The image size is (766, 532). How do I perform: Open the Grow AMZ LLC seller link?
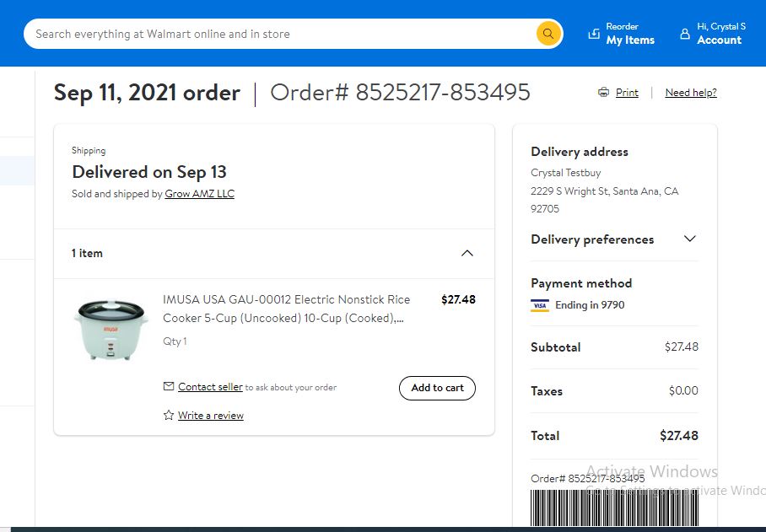pos(199,194)
